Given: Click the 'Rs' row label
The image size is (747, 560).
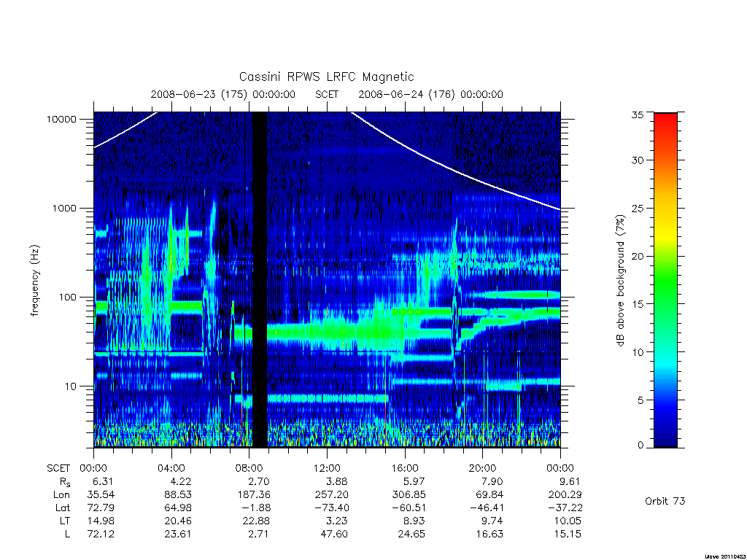Looking at the screenshot, I should click(x=65, y=482).
